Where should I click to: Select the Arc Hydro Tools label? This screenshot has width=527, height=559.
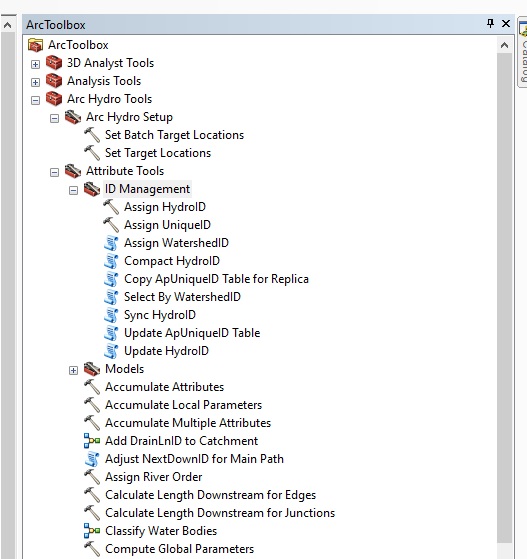click(109, 99)
